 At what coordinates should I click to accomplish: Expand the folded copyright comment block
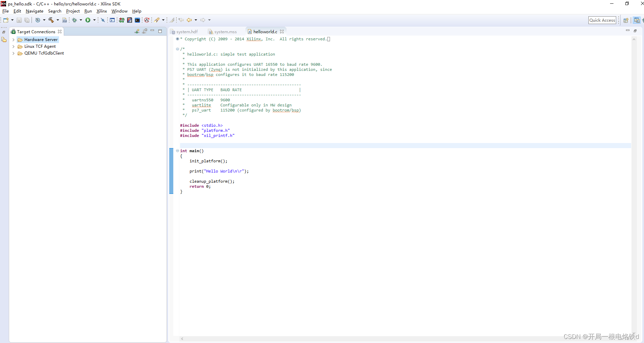(177, 39)
